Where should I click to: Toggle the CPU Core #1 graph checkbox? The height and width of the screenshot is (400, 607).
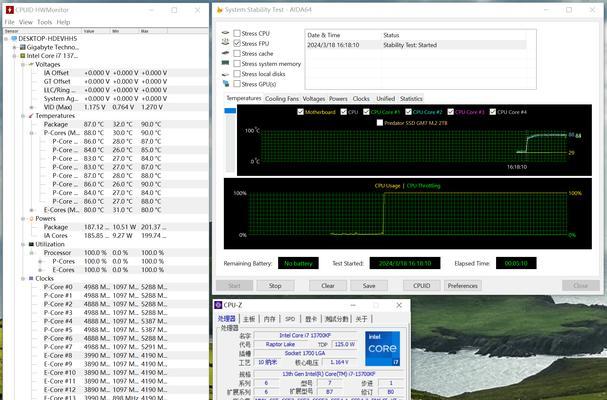[x=366, y=112]
